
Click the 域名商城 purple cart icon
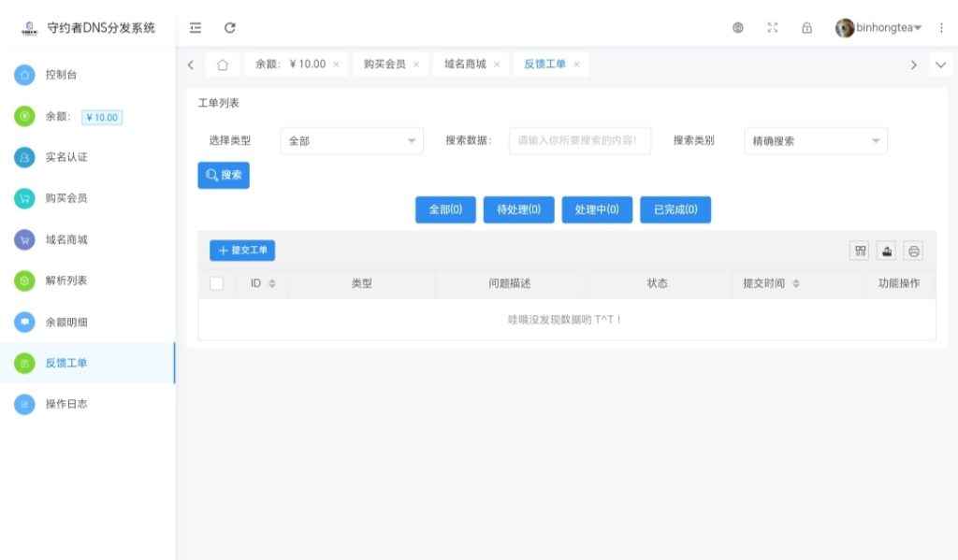pos(24,239)
